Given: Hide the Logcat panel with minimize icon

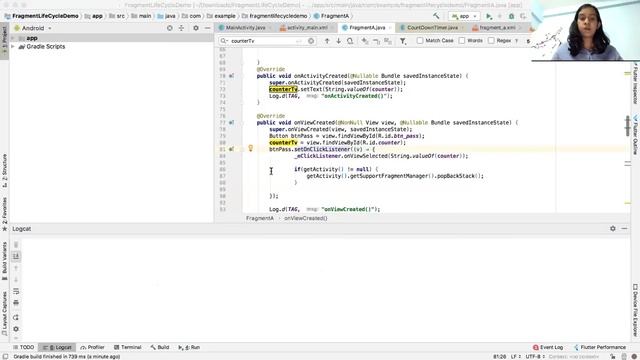Looking at the screenshot, I should pyautogui.click(x=624, y=229).
